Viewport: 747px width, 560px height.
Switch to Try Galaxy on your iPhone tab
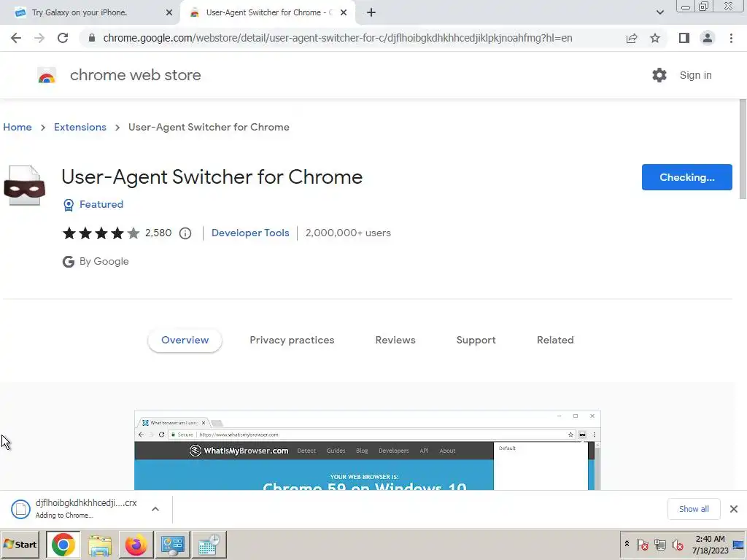click(90, 13)
